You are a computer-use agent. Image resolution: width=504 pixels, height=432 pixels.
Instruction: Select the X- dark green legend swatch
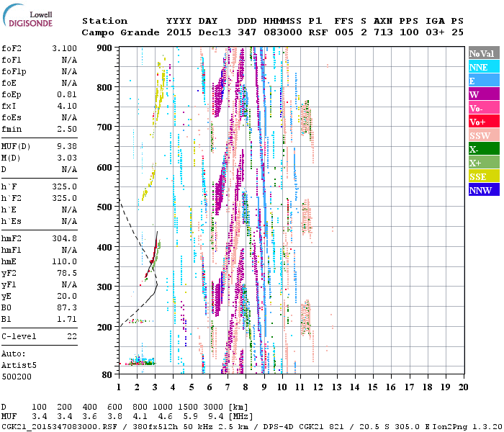(x=484, y=149)
